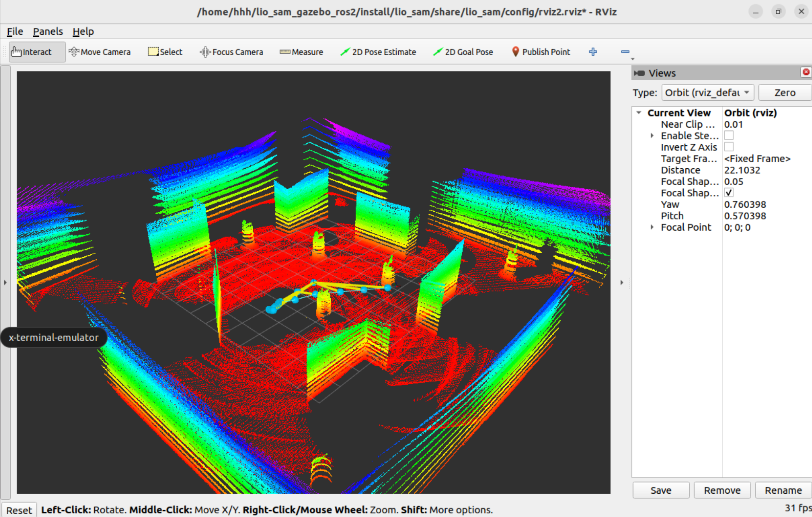The width and height of the screenshot is (812, 517).
Task: Enable the Invert Z Axis checkbox
Action: click(x=729, y=147)
